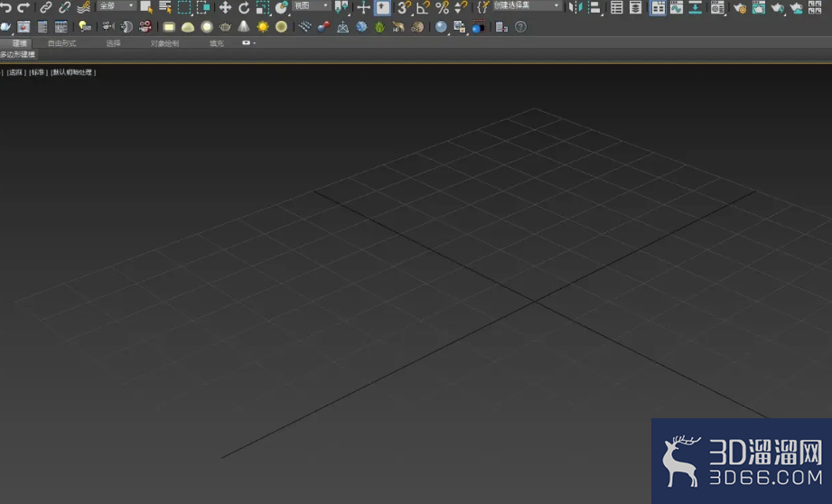Image resolution: width=832 pixels, height=504 pixels.
Task: Open the Select by Name list icon
Action: [165, 7]
